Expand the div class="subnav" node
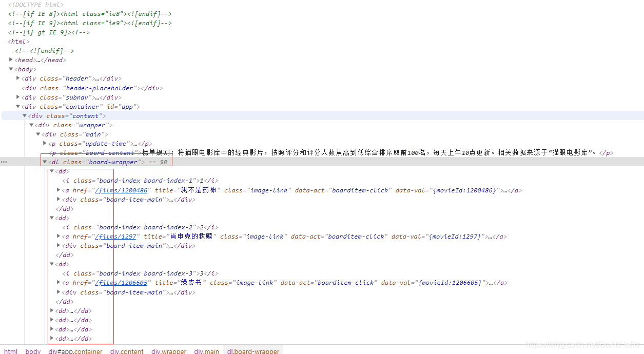This screenshot has height=354, width=644. (x=18, y=97)
